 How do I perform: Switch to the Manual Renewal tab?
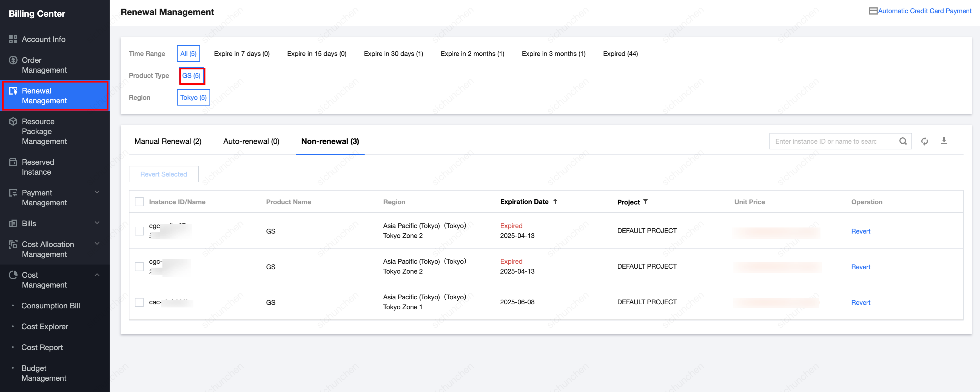click(x=168, y=141)
